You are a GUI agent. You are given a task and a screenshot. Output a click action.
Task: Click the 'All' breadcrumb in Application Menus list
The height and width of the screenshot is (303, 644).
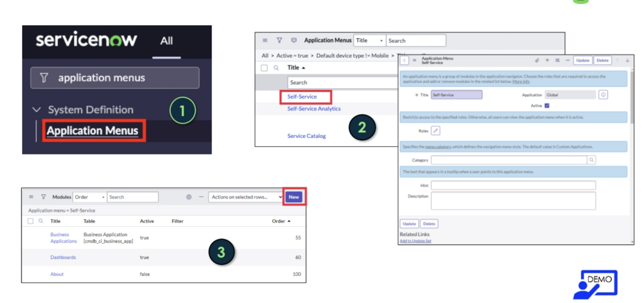click(x=265, y=55)
